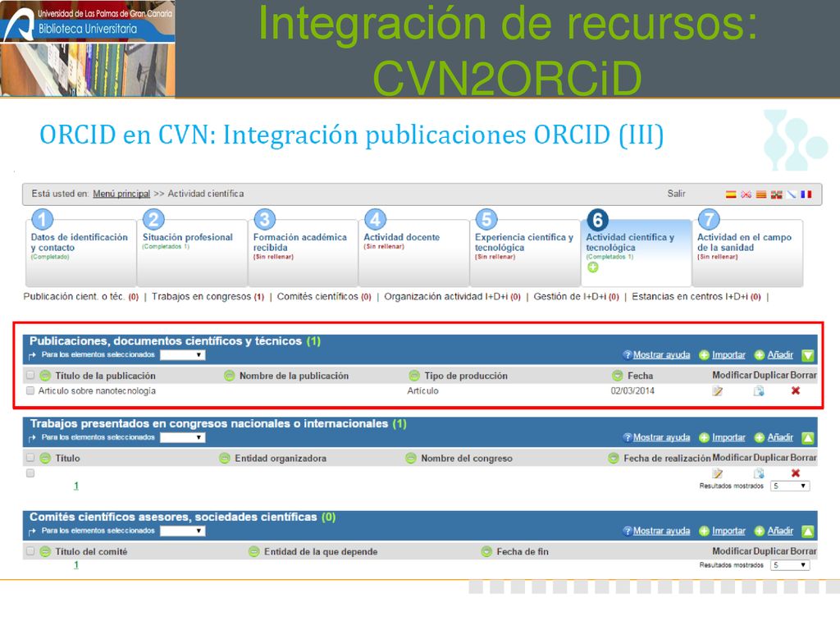Sort by Nombre de la publicación icon
Screen dimensions: 840x630
click(230, 376)
